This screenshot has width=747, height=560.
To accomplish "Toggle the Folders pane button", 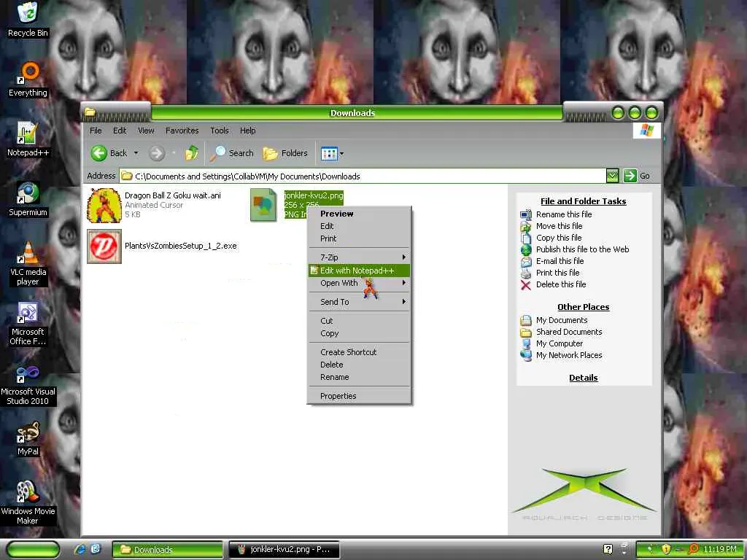I will pos(285,153).
